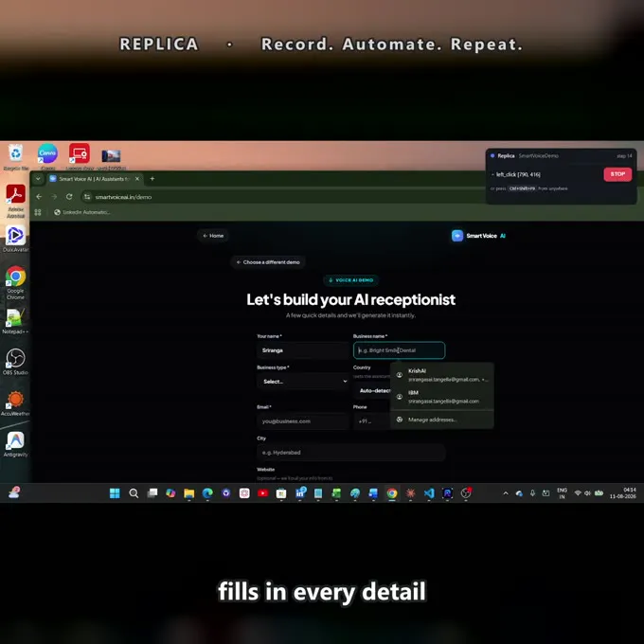
Task: Switch to Chrome on the taskbar
Action: click(x=392, y=493)
